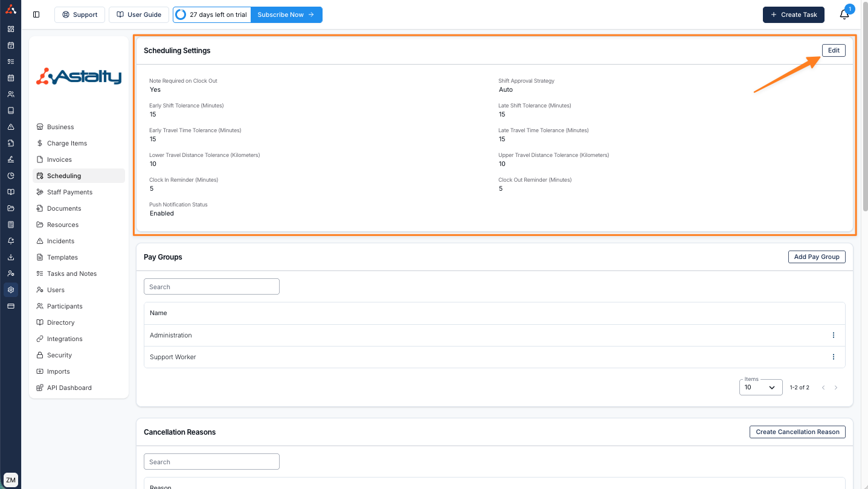
Task: Open the Items per page dropdown
Action: (760, 388)
